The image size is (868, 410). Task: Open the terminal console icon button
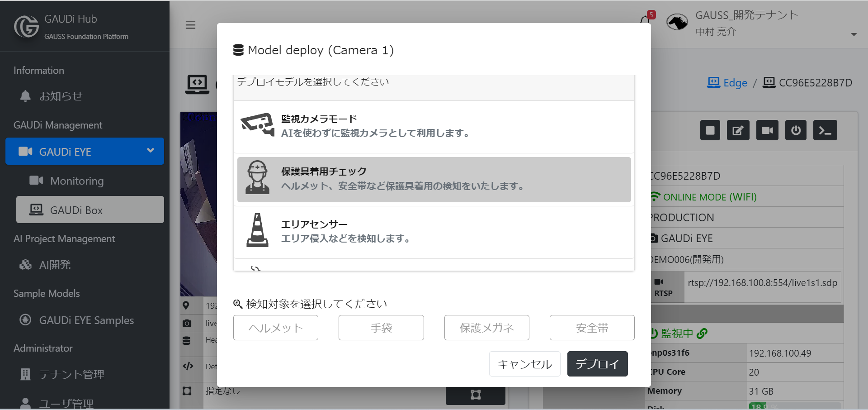click(825, 130)
